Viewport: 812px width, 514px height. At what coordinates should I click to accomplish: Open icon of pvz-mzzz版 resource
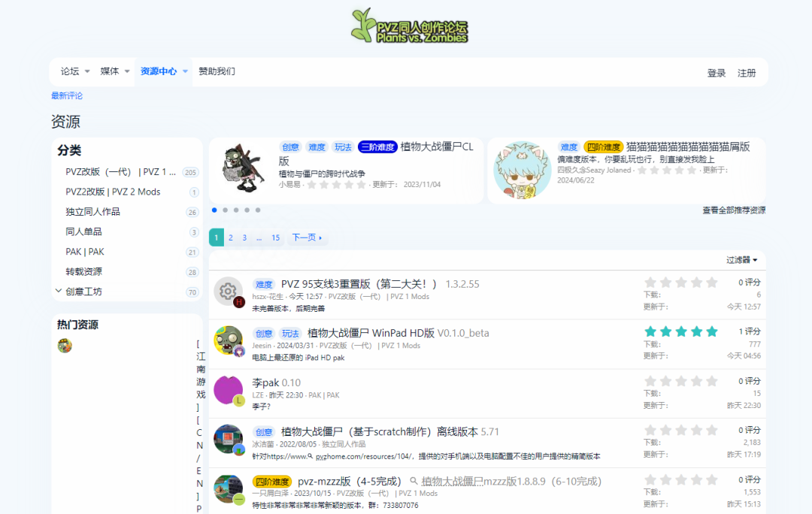pos(228,488)
